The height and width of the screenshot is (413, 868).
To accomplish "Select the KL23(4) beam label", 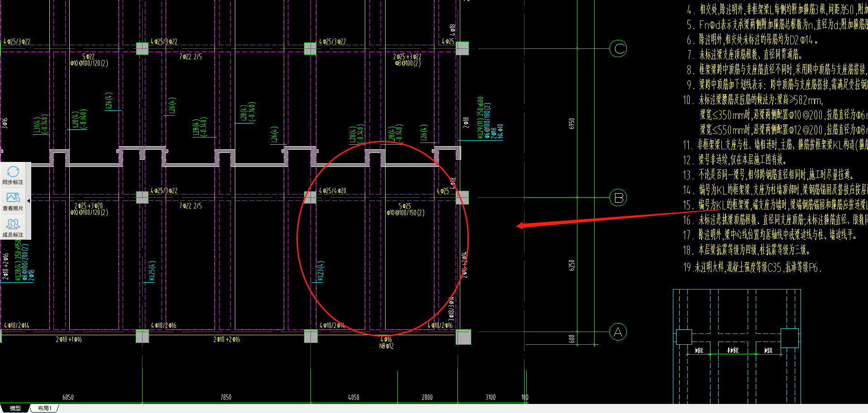I will [x=320, y=271].
